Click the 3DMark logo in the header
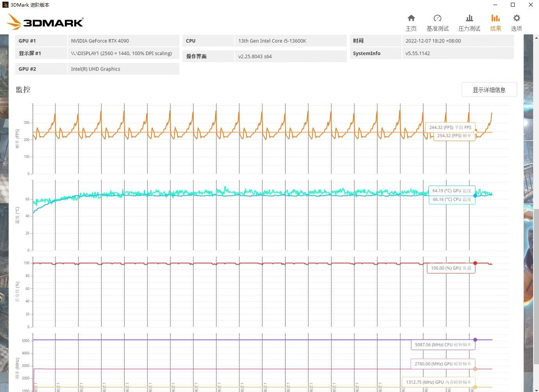The height and width of the screenshot is (392, 539). (46, 22)
